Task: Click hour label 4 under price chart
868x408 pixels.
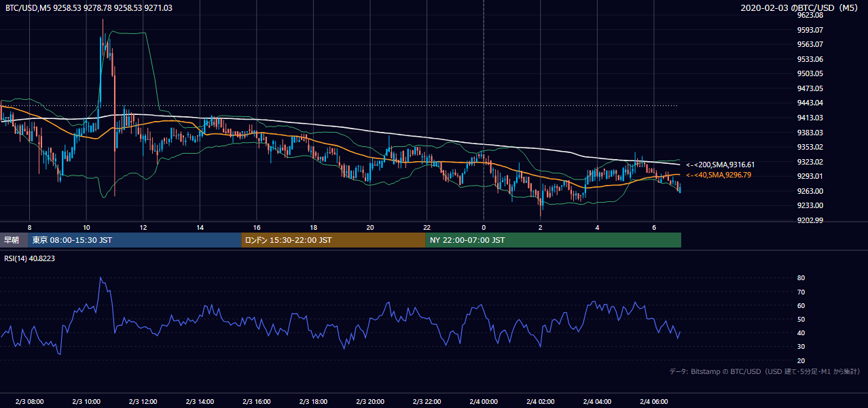Action: tap(597, 227)
